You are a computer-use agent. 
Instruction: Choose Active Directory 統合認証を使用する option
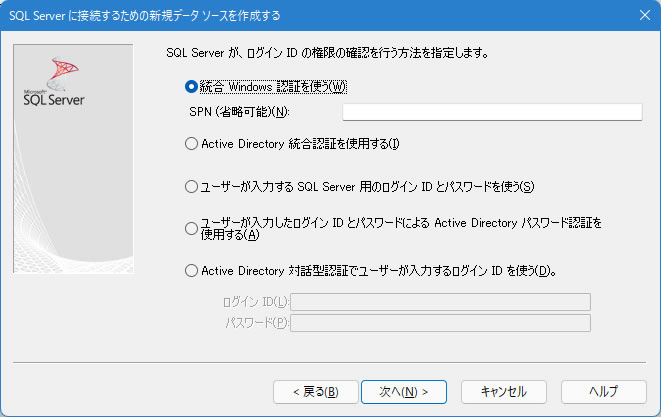pos(192,144)
